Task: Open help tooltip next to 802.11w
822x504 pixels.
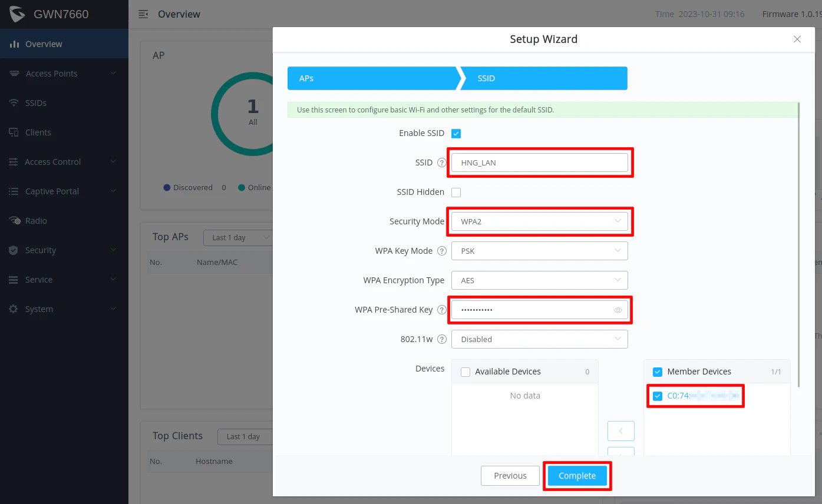Action: 442,339
